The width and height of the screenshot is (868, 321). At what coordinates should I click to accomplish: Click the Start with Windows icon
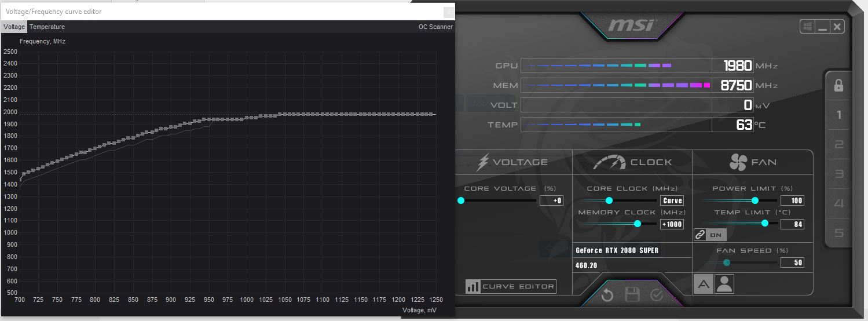tap(807, 26)
